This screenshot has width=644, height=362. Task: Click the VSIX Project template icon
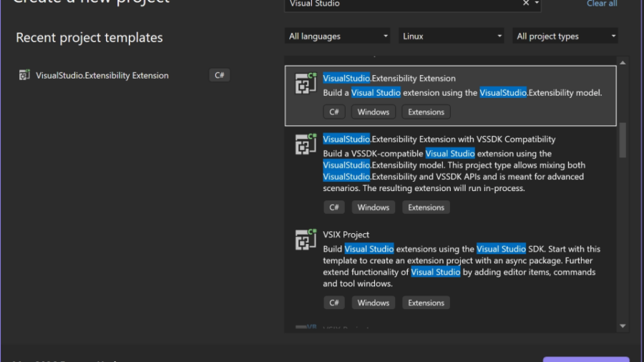pos(306,239)
